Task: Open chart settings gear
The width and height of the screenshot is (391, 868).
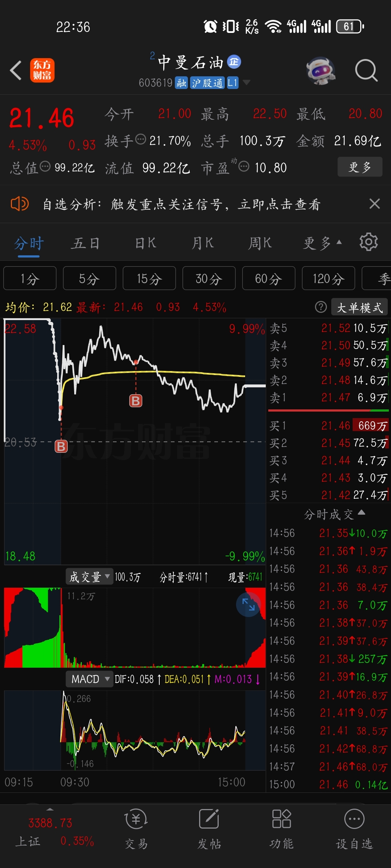Action: tap(369, 242)
